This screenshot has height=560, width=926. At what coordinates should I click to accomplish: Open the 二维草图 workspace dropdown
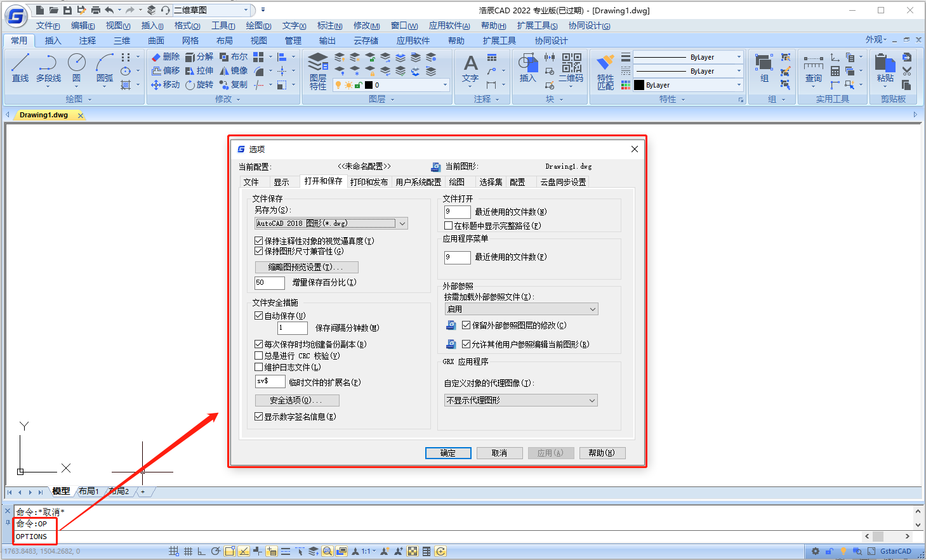click(x=211, y=10)
